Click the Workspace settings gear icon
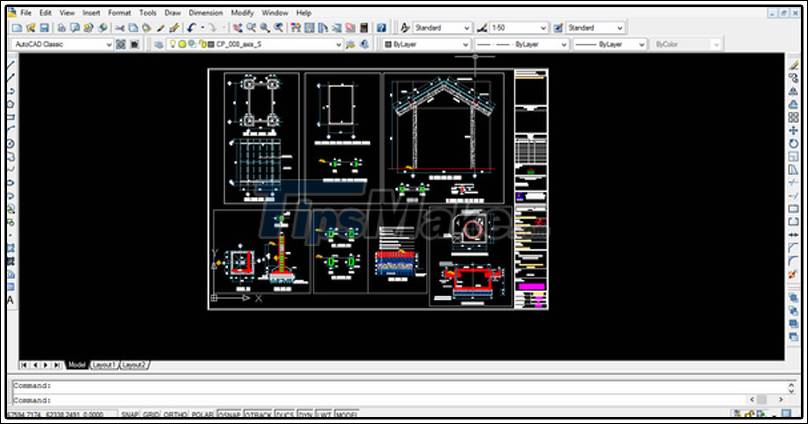Viewport: 808px width, 424px height. tap(121, 44)
